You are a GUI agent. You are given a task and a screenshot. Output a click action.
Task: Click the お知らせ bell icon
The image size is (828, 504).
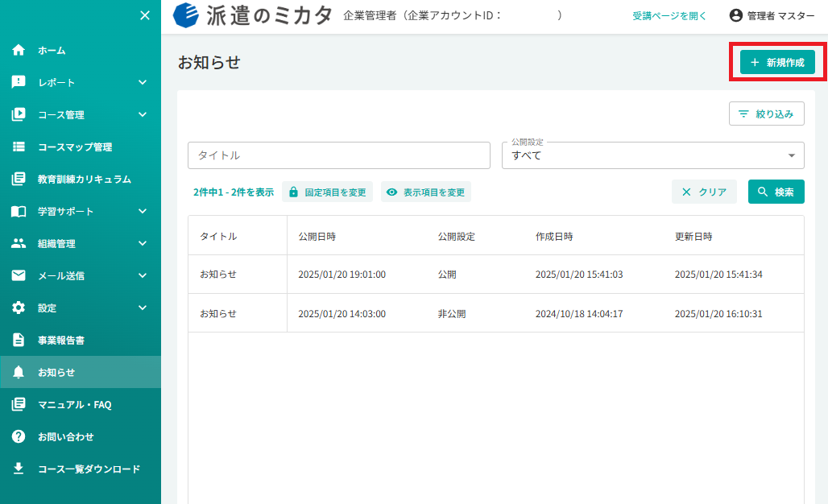(19, 372)
